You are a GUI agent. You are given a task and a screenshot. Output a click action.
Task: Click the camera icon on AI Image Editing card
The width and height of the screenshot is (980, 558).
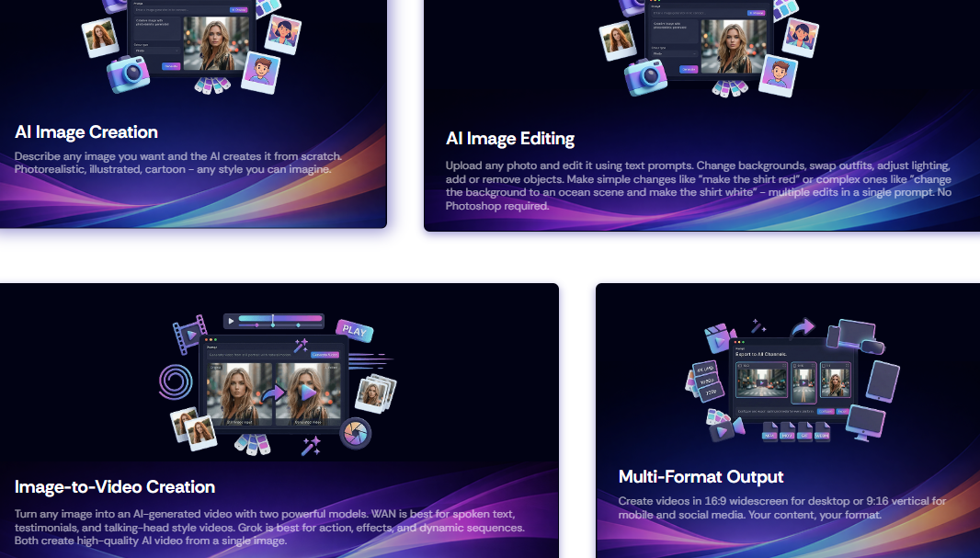point(647,77)
